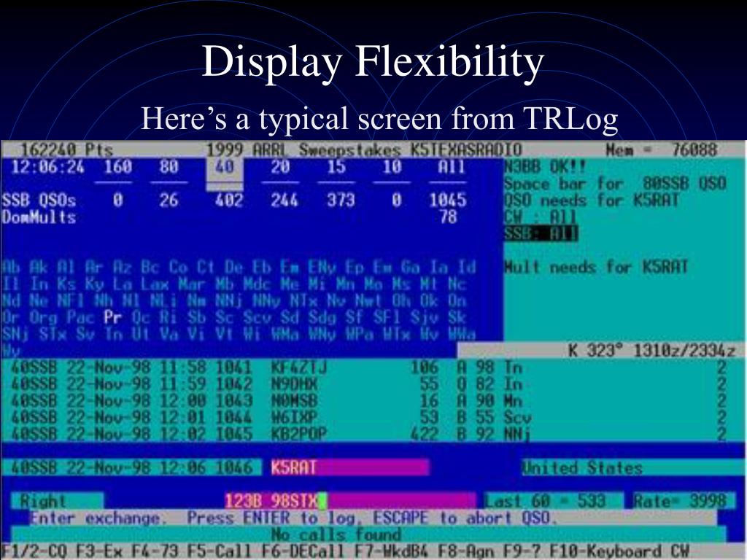Click the F5-Call function key label
Viewport: 747px width, 560px height.
coord(220,551)
